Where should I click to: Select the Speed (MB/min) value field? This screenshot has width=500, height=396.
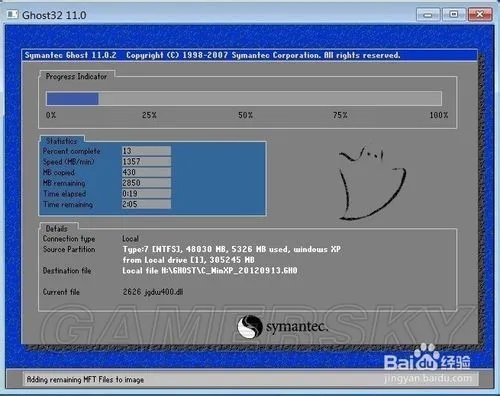146,162
